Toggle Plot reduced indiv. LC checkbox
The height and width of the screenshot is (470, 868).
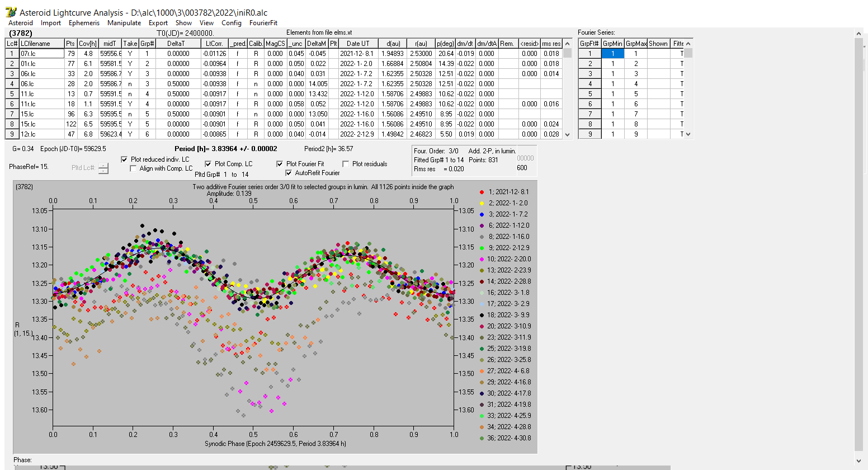124,159
